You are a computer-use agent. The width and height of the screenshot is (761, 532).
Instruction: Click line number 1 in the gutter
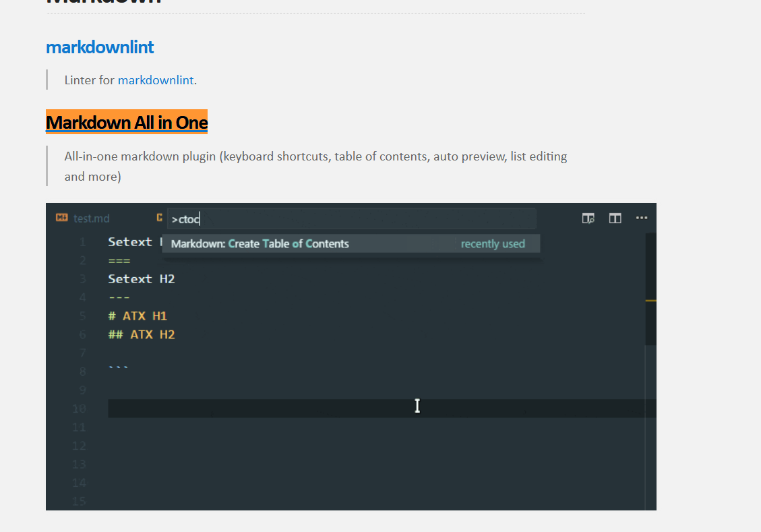tap(82, 242)
